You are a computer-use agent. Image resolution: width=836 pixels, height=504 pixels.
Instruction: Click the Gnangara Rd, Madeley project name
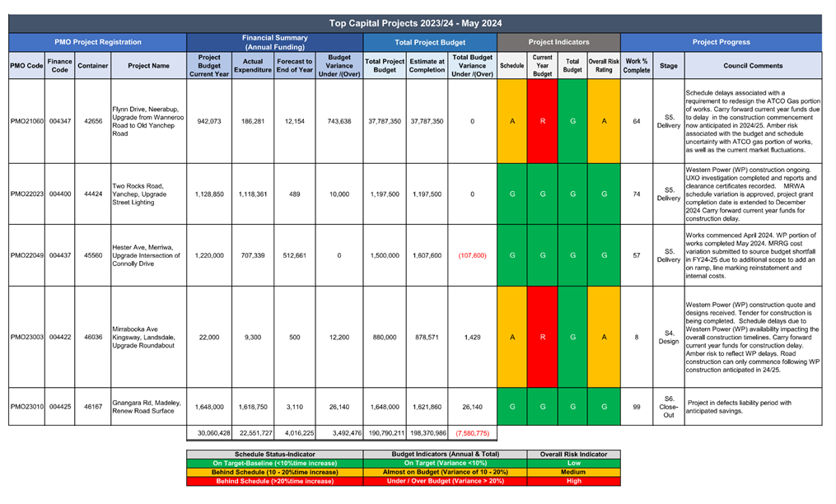click(x=148, y=407)
